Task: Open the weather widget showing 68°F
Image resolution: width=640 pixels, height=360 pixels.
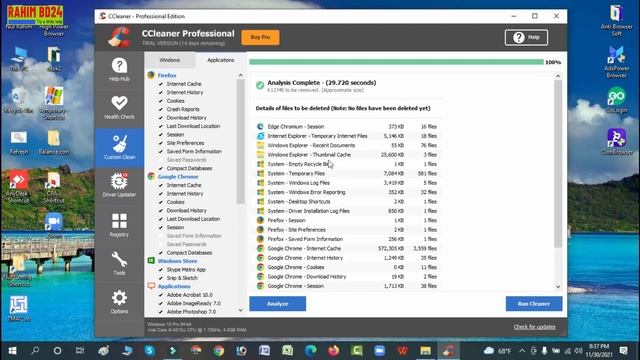Action: click(x=497, y=351)
